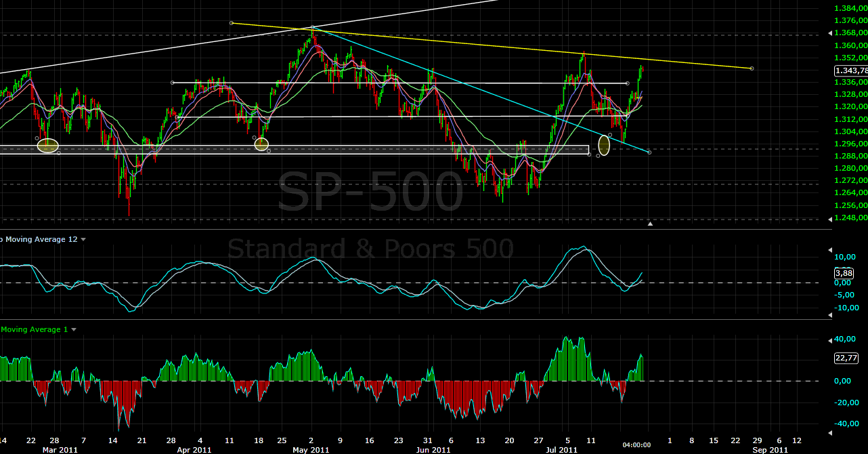Select the ellipse annotation at late February low

[x=47, y=145]
